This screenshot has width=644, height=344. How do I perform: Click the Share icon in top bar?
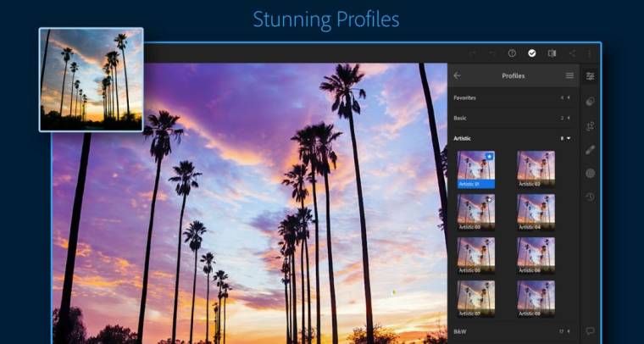[x=572, y=53]
